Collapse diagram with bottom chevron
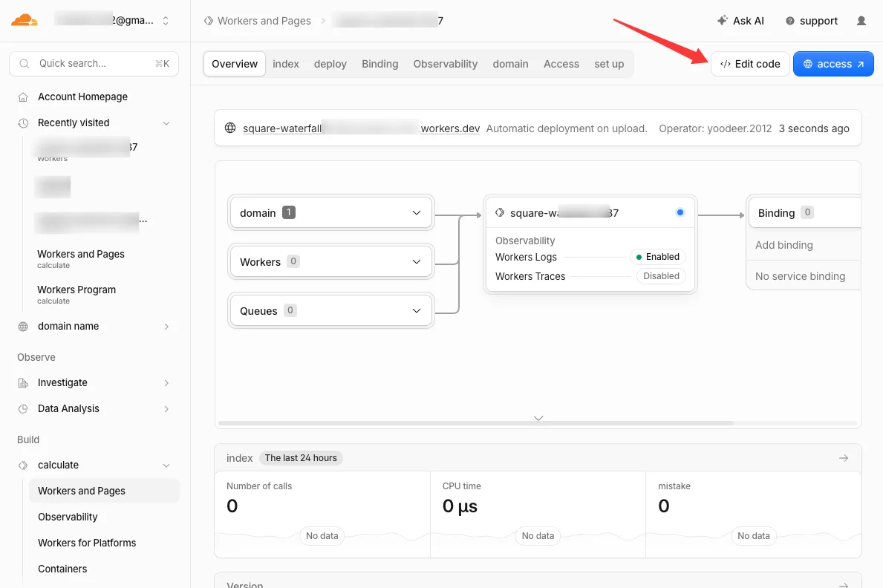This screenshot has height=588, width=883. 538,418
